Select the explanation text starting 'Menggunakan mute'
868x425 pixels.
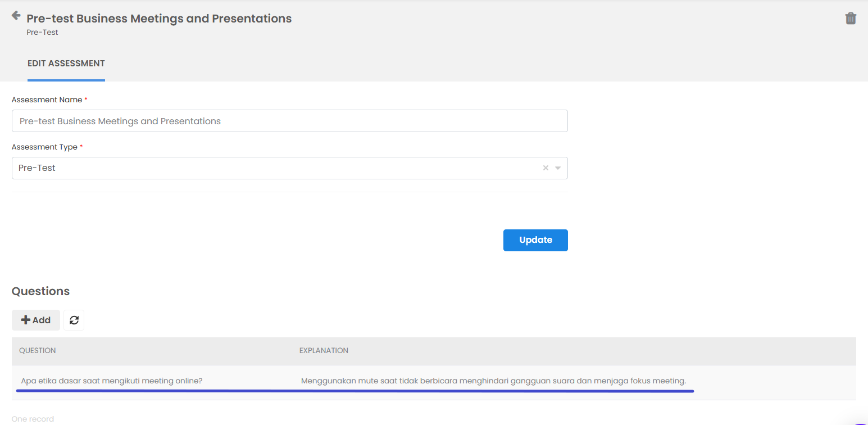(493, 381)
